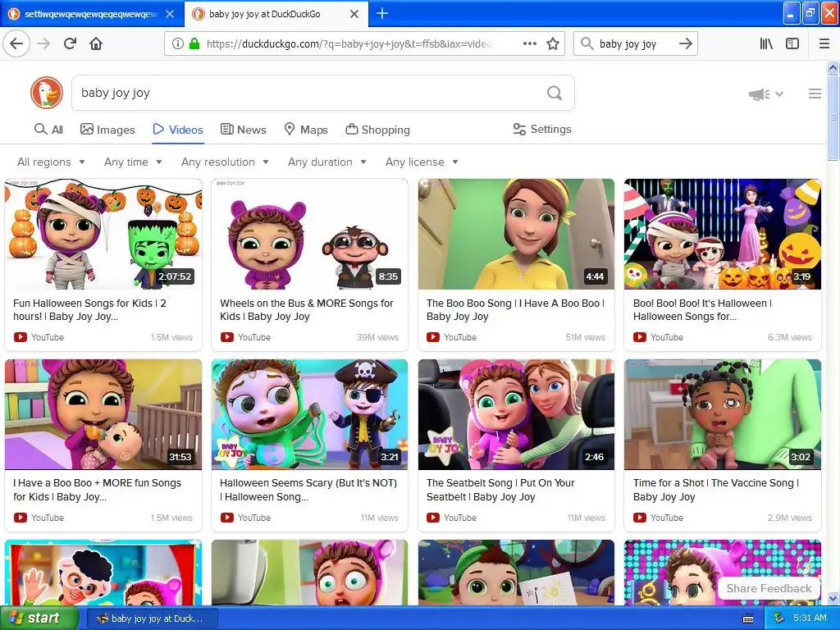Open the Maps tab
Screen dimensions: 840x630
tap(306, 130)
